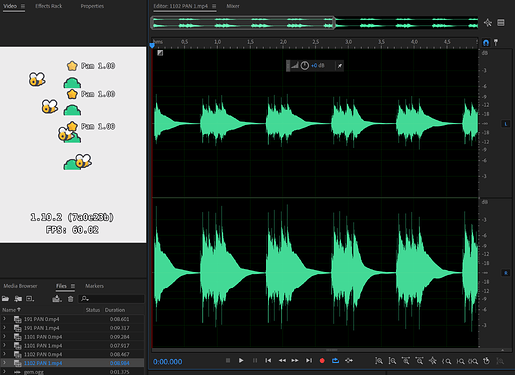Toggle the snapping magnet icon

(486, 42)
